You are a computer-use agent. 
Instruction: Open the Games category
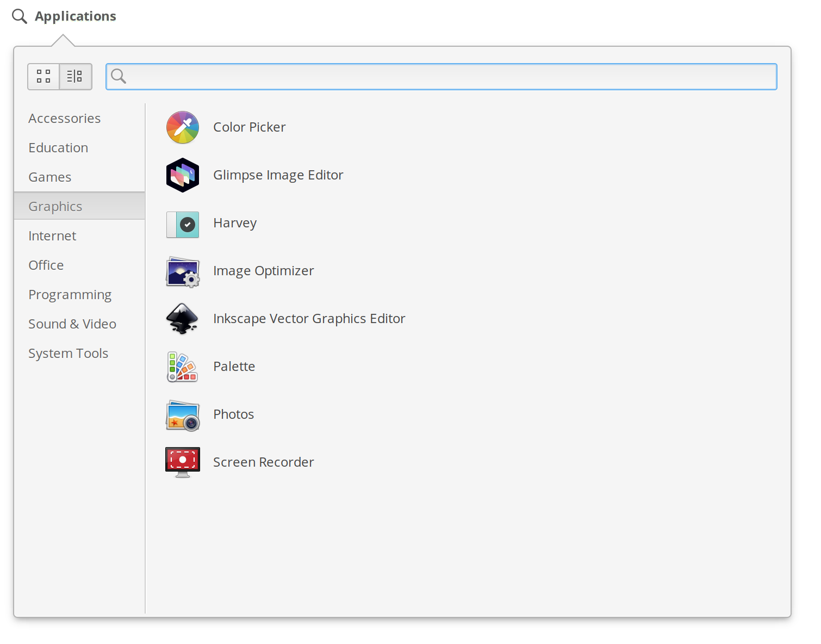pos(50,177)
